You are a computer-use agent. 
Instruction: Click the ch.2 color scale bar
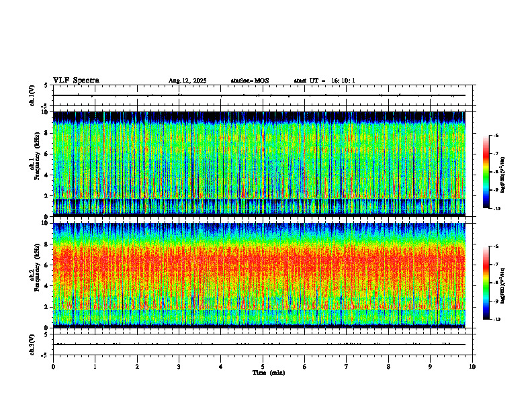486,283
